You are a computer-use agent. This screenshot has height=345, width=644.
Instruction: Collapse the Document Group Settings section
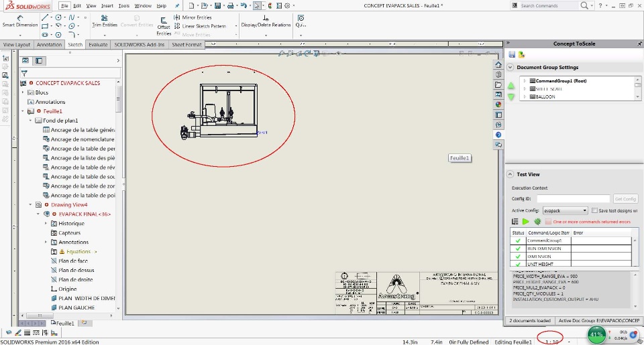tap(510, 67)
